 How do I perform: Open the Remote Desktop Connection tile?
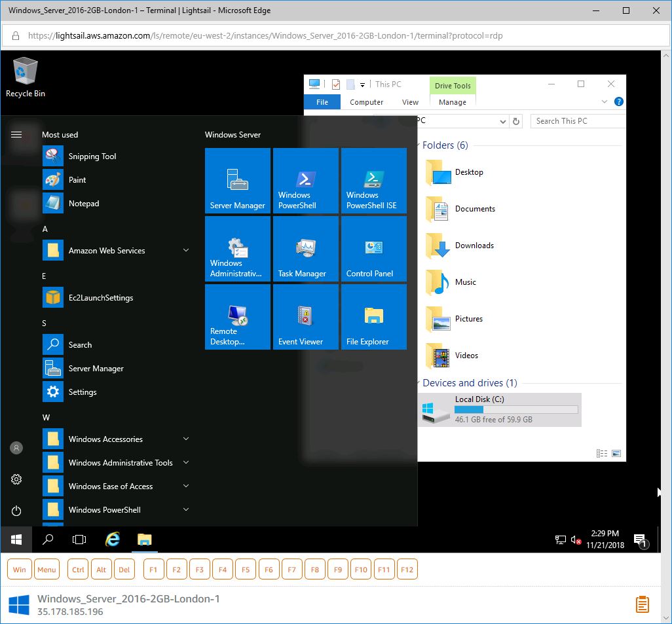click(238, 317)
